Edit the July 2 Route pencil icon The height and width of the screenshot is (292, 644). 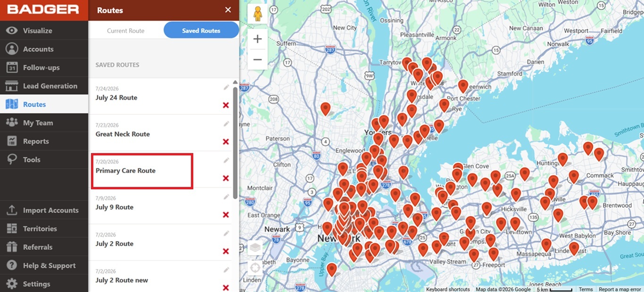coord(226,233)
